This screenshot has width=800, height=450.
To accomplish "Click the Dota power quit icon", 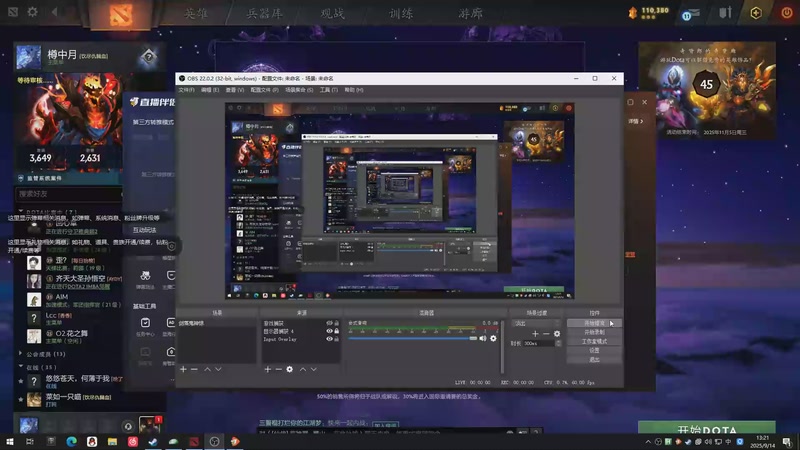I will tap(787, 13).
